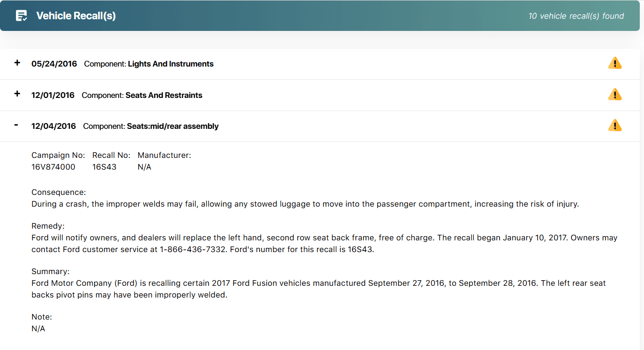Click the Remedy heading
The height and width of the screenshot is (350, 644).
pyautogui.click(x=48, y=226)
